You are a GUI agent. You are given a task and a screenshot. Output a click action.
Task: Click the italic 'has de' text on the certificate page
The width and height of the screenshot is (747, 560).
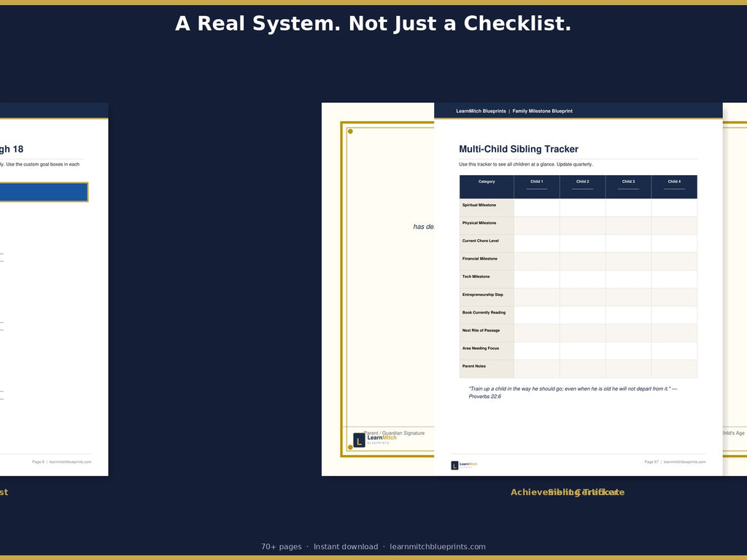[424, 227]
